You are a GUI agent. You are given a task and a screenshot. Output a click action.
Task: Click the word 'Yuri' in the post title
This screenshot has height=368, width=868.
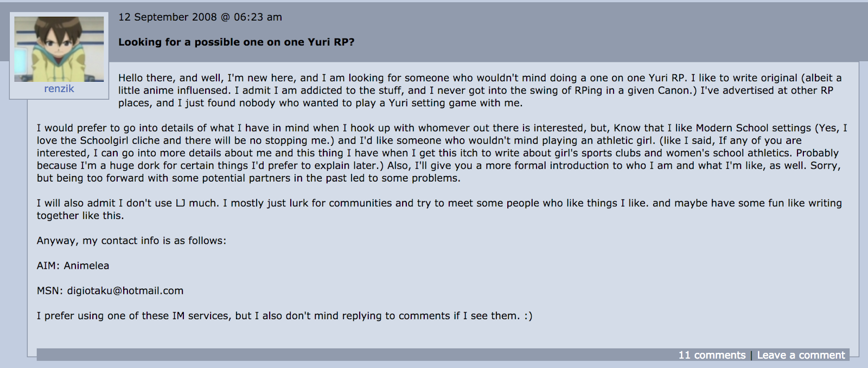click(319, 42)
